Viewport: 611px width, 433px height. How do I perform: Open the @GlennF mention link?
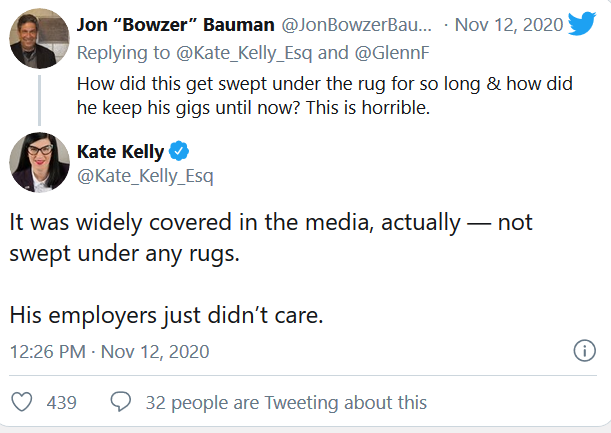392,53
